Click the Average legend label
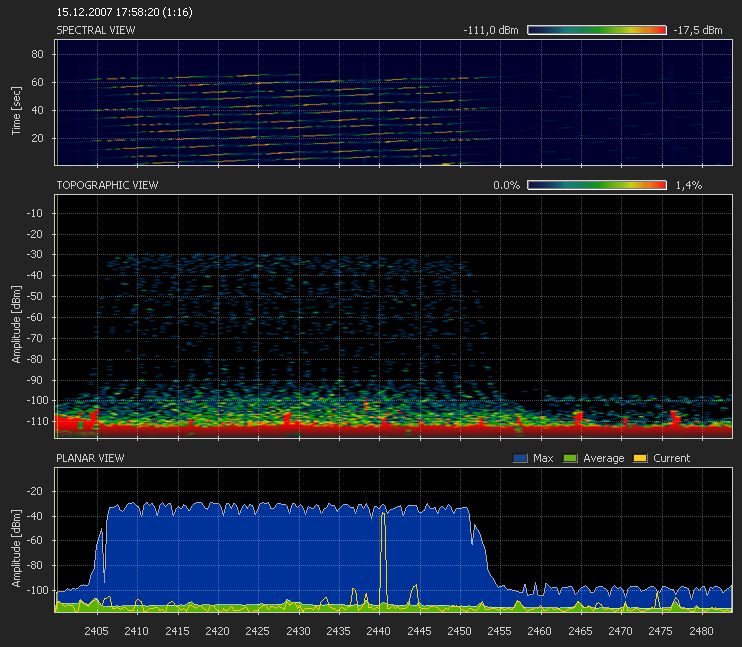Viewport: 742px width, 647px height. pos(603,458)
